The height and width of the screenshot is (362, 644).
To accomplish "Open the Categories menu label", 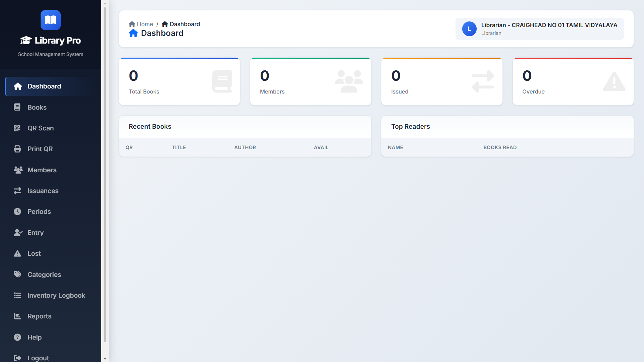I will 44,275.
